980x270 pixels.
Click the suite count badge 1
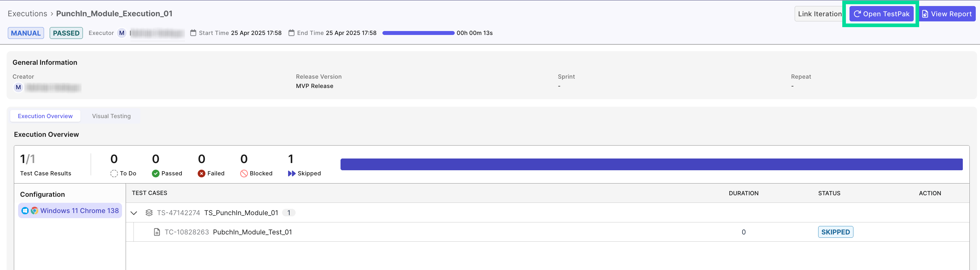(289, 213)
